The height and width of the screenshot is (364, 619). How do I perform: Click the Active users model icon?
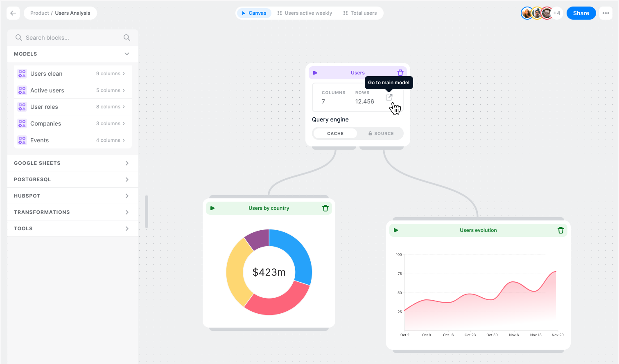click(22, 90)
